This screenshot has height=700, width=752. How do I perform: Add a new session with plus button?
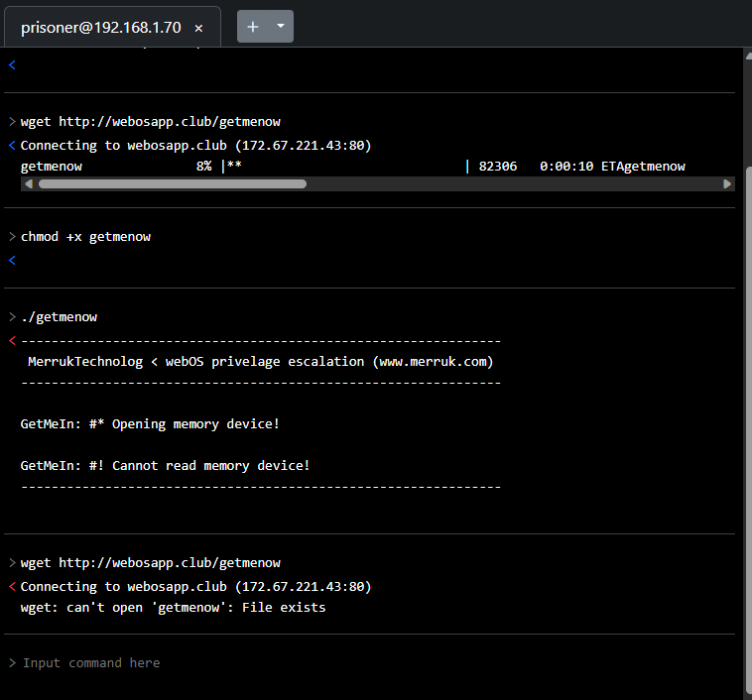tap(253, 27)
